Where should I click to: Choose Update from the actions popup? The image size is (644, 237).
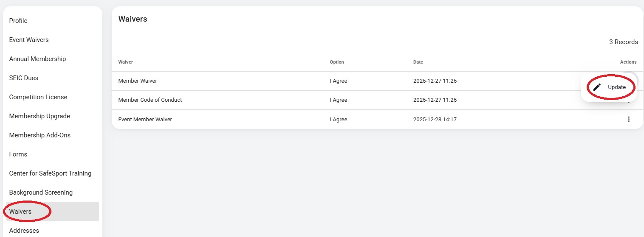[610, 87]
